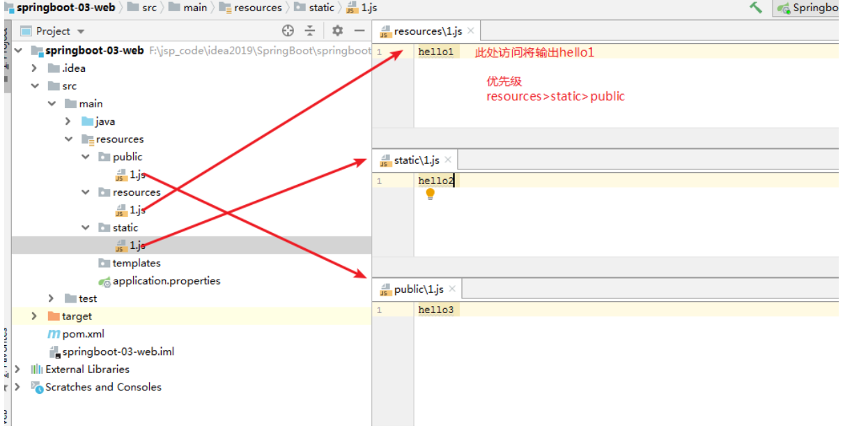Collapse the main folder
The height and width of the screenshot is (433, 868).
coord(52,104)
